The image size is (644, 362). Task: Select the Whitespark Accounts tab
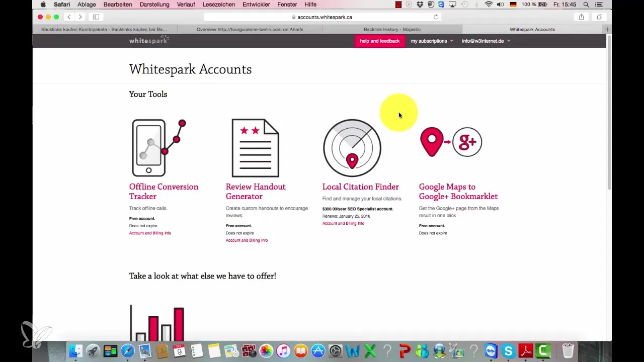(x=532, y=29)
